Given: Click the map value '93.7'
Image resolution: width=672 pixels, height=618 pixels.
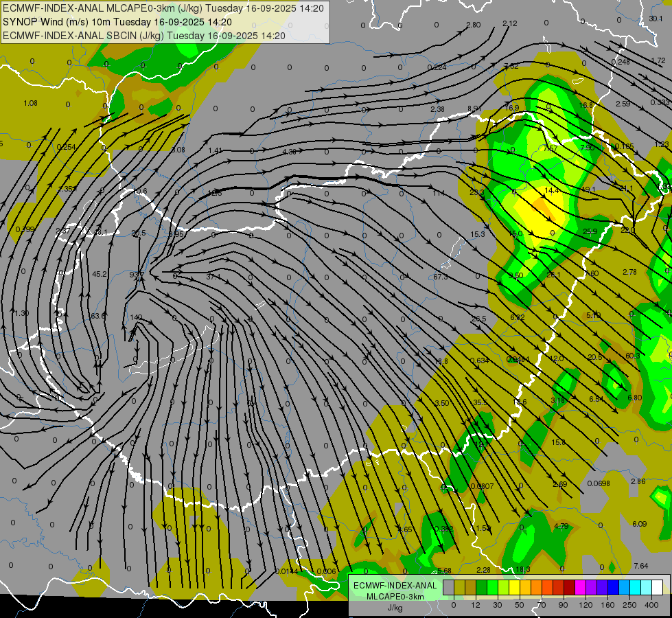Looking at the screenshot, I should (137, 274).
